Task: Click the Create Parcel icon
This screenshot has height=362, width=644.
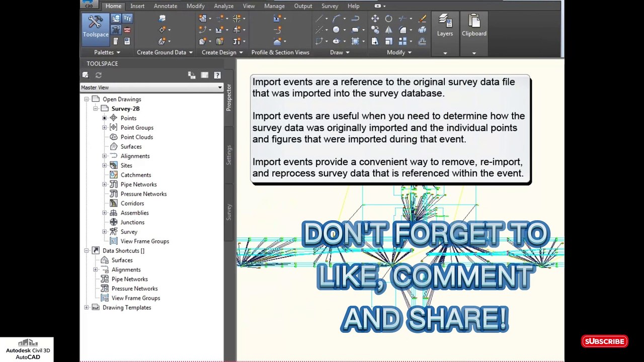Action: point(202,19)
